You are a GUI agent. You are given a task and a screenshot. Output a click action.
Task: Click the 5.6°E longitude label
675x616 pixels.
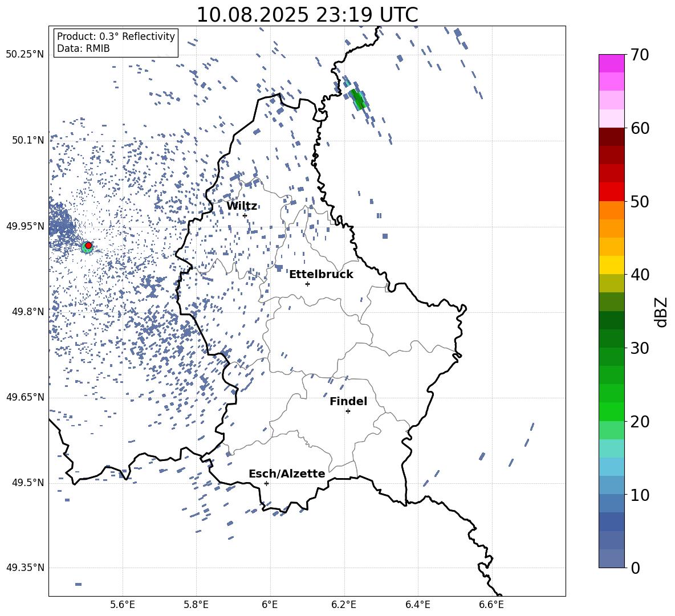coord(123,605)
